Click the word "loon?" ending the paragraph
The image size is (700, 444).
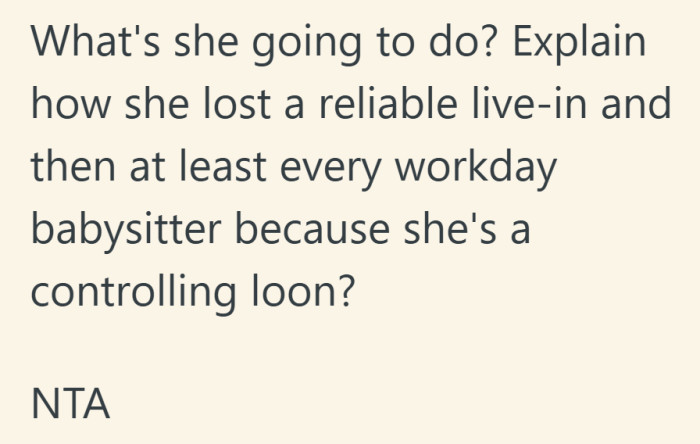[x=304, y=291]
